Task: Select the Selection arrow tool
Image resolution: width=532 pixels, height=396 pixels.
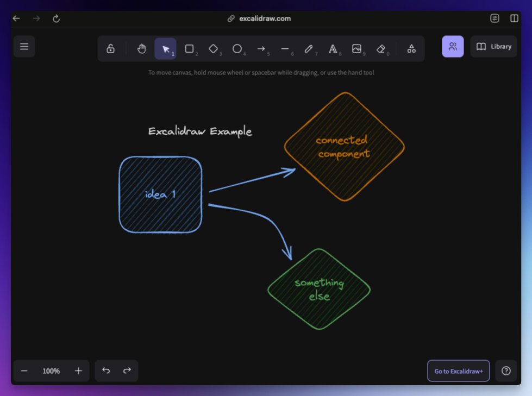Action: coord(166,49)
